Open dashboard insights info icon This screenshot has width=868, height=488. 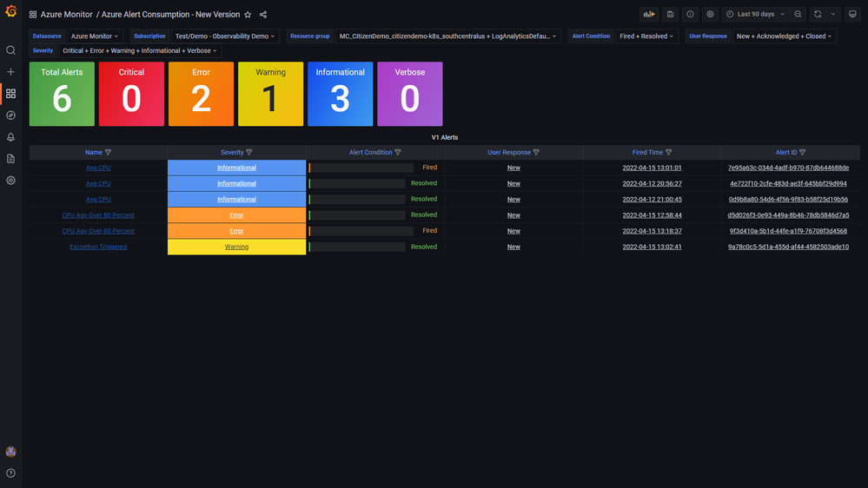pos(690,15)
